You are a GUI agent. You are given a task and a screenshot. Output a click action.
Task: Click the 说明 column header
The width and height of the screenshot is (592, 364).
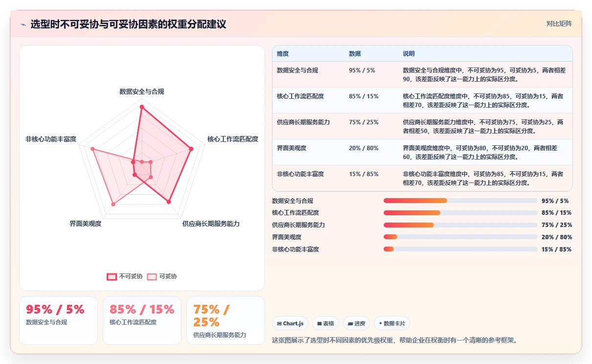click(x=409, y=54)
